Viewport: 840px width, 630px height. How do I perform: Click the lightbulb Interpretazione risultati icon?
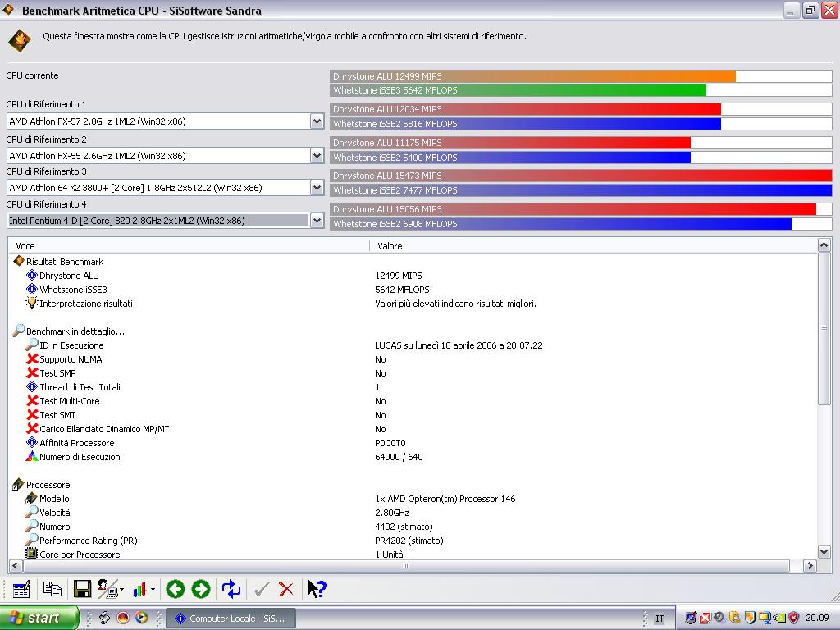(x=32, y=303)
